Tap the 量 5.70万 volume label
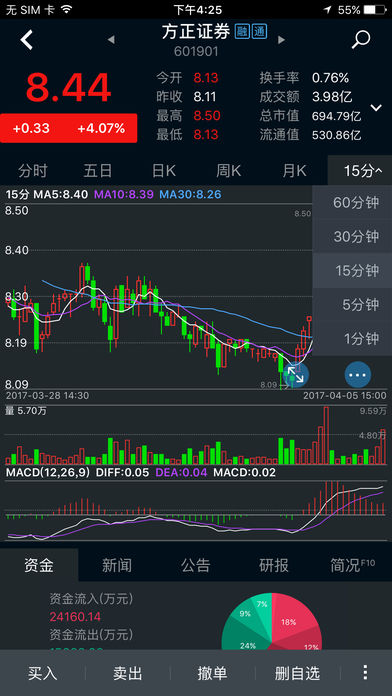 tap(26, 411)
